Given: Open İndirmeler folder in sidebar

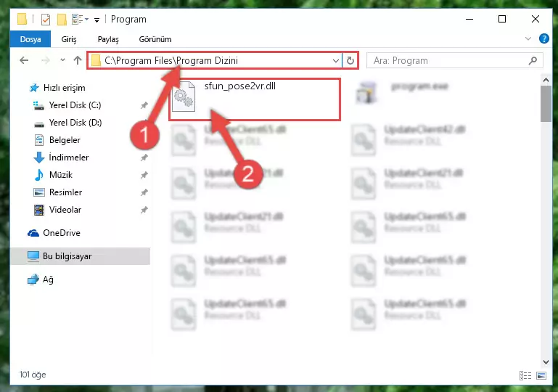Looking at the screenshot, I should (x=69, y=158).
